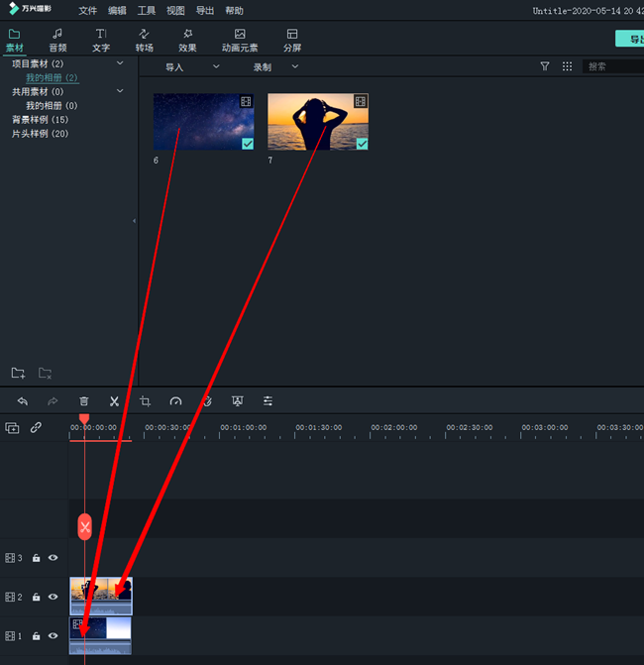Toggle the link chain icon beside add track
The height and width of the screenshot is (665, 644).
tap(36, 428)
